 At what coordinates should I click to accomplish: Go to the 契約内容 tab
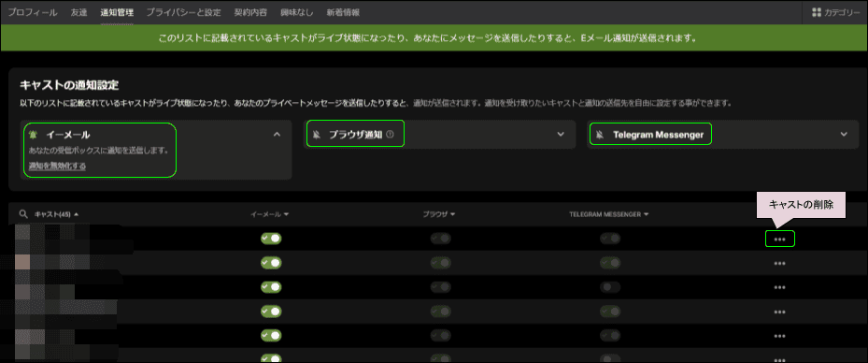tap(250, 12)
